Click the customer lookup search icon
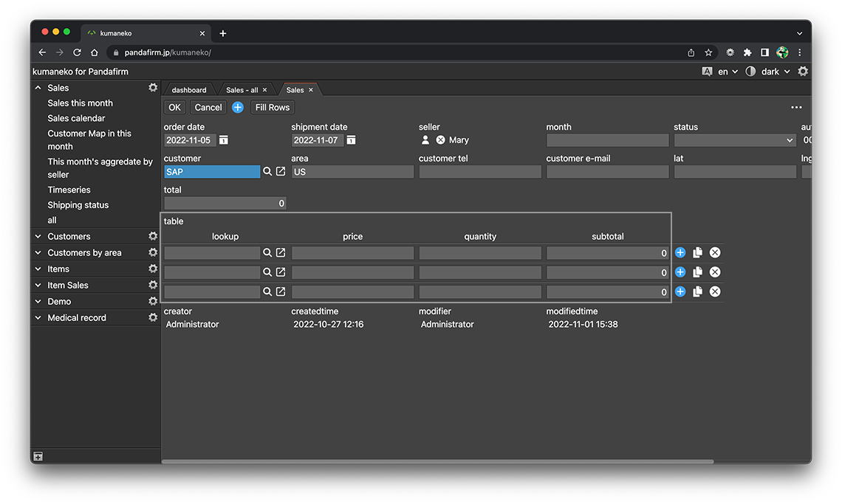Viewport: 842px width, 504px height. pos(267,171)
